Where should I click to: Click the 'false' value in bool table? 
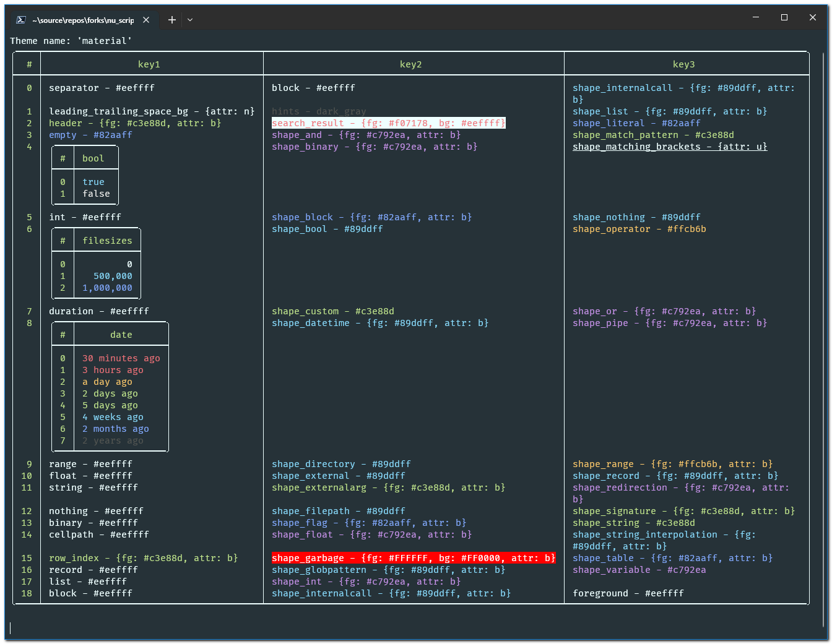[97, 194]
